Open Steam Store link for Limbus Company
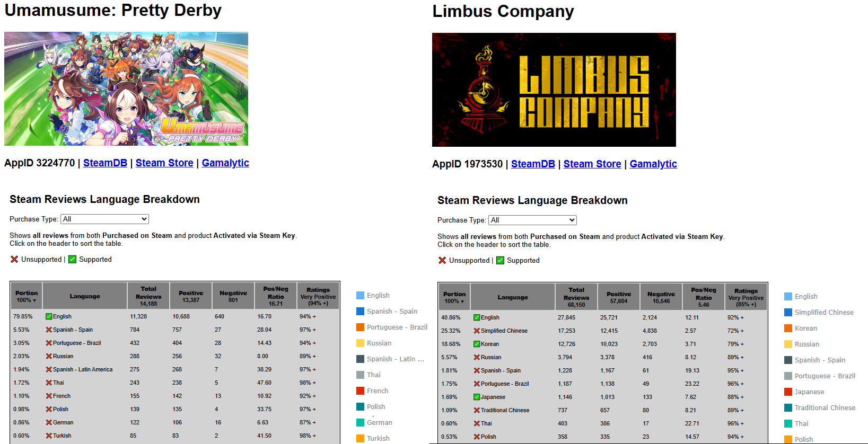This screenshot has height=444, width=868. (592, 164)
